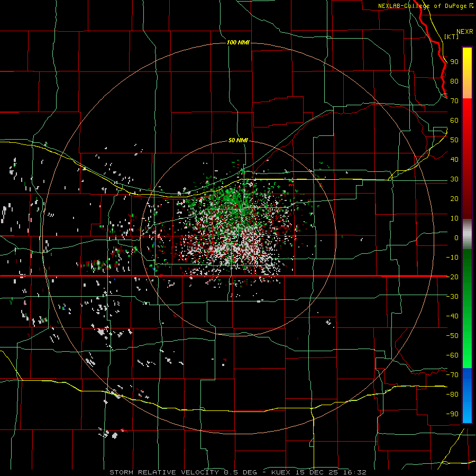The width and height of the screenshot is (476, 476).
Task: Click the 30 value on velocity scale
Action: (454, 179)
